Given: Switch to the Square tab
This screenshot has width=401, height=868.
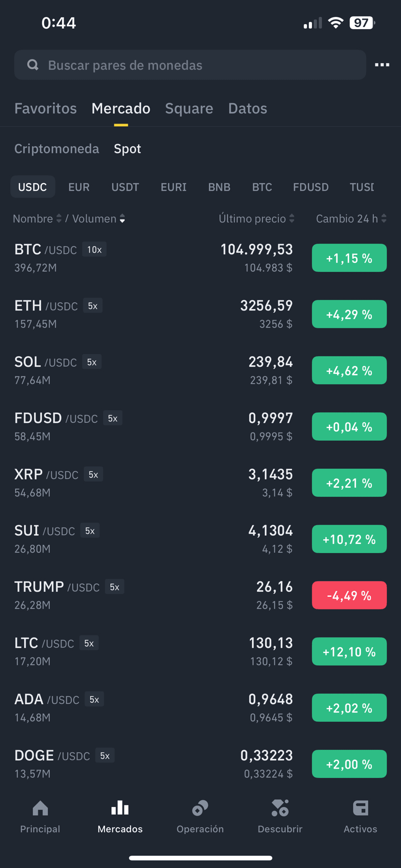Looking at the screenshot, I should click(189, 108).
